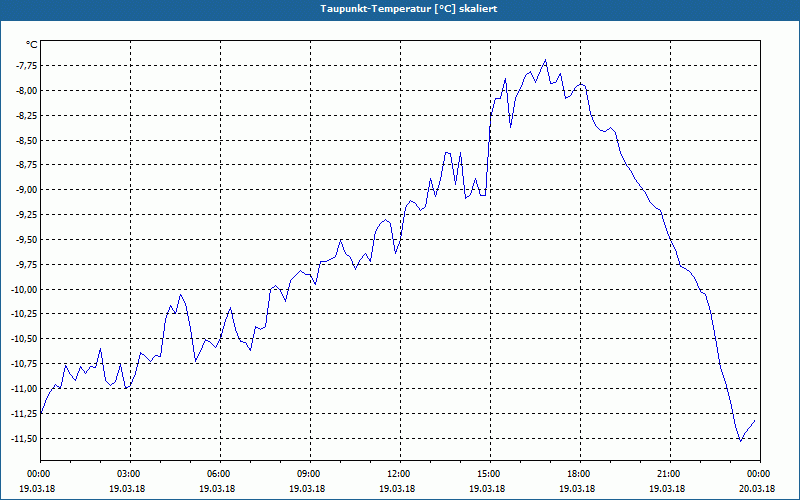Viewport: 800px width, 500px height.
Task: Click the 18:00 time axis label
Action: [x=580, y=474]
